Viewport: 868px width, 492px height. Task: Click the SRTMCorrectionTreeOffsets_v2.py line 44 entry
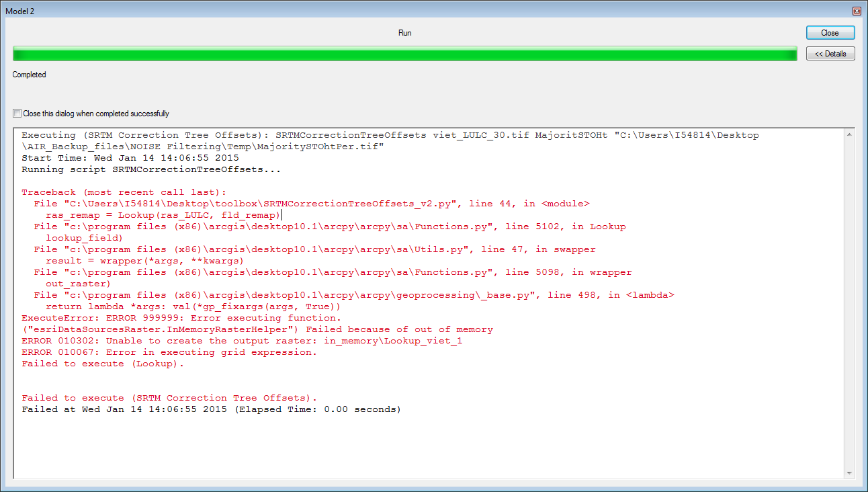click(312, 204)
